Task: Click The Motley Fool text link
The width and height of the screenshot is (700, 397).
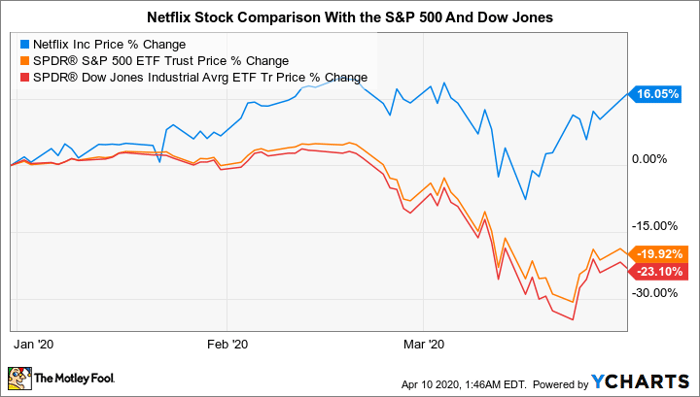Action: point(75,379)
